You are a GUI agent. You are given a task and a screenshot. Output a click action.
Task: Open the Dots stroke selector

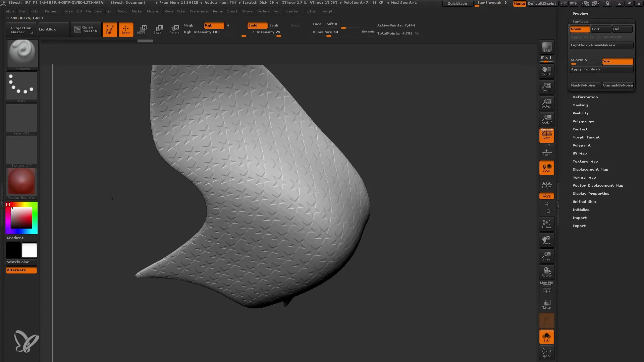[21, 87]
